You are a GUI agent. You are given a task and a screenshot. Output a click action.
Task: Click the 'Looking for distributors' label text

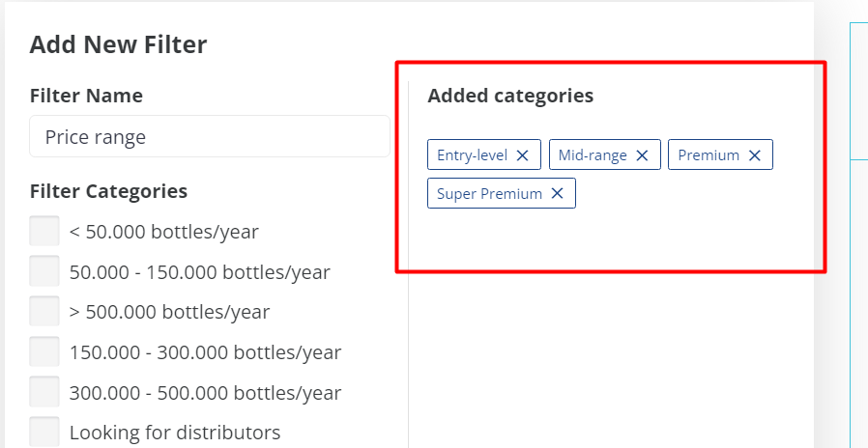175,433
